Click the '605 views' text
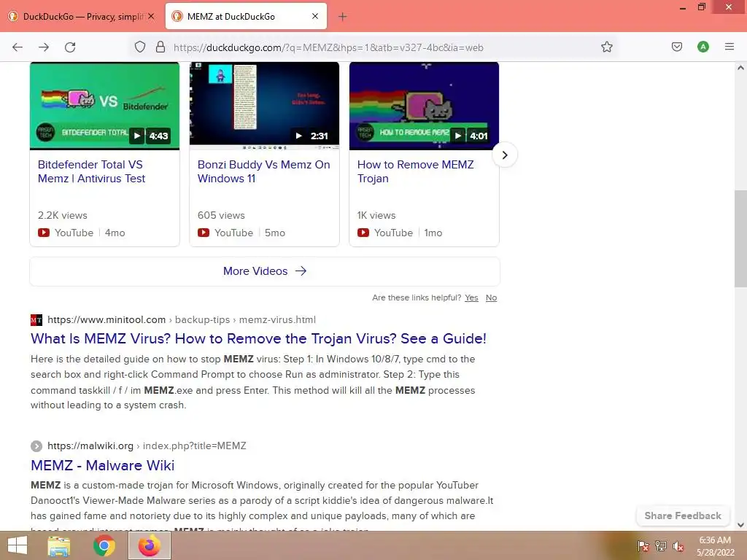Viewport: 747px width, 560px height. click(221, 215)
